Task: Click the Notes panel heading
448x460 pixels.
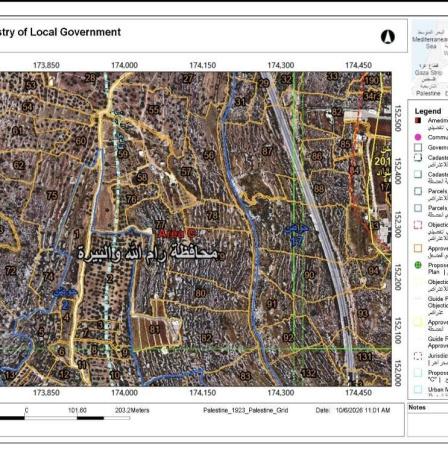Action: pos(417,407)
